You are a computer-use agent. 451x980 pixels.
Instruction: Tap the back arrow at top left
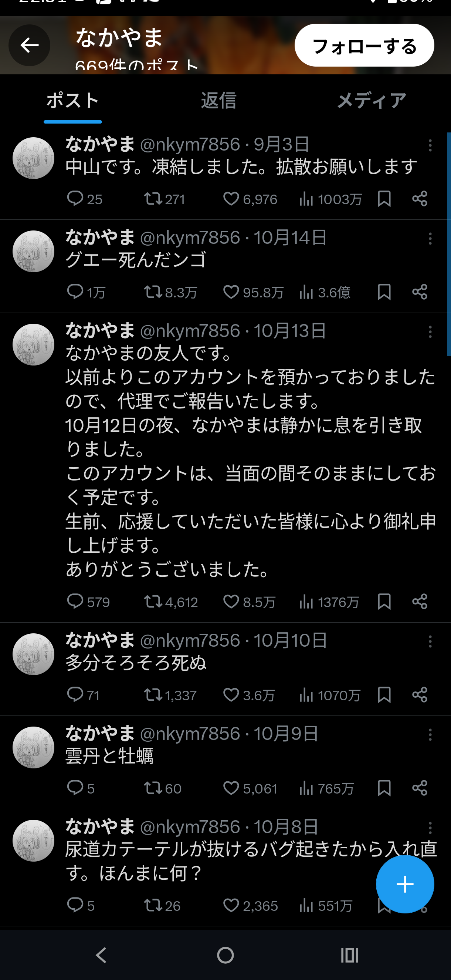click(x=29, y=46)
